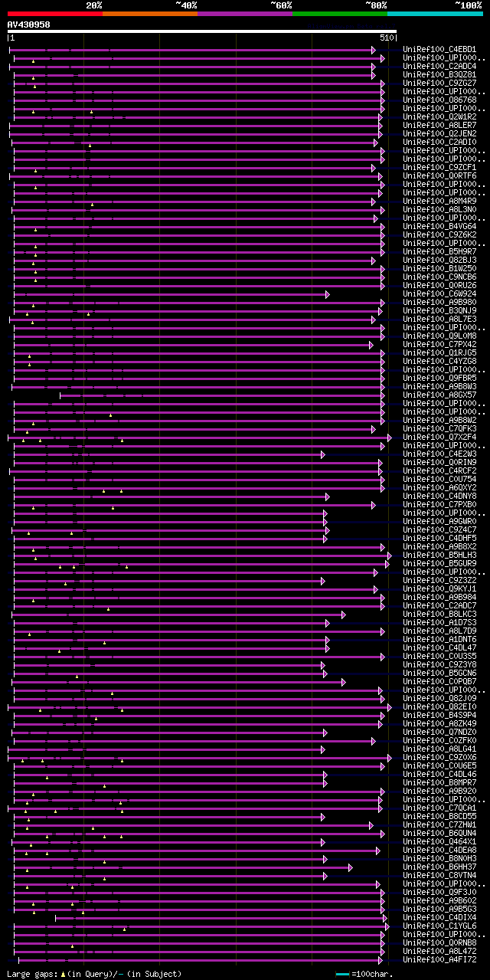The height and width of the screenshot is (980, 490).
Task: Select the UniRef100_A8L3N0 label
Action: 439,210
